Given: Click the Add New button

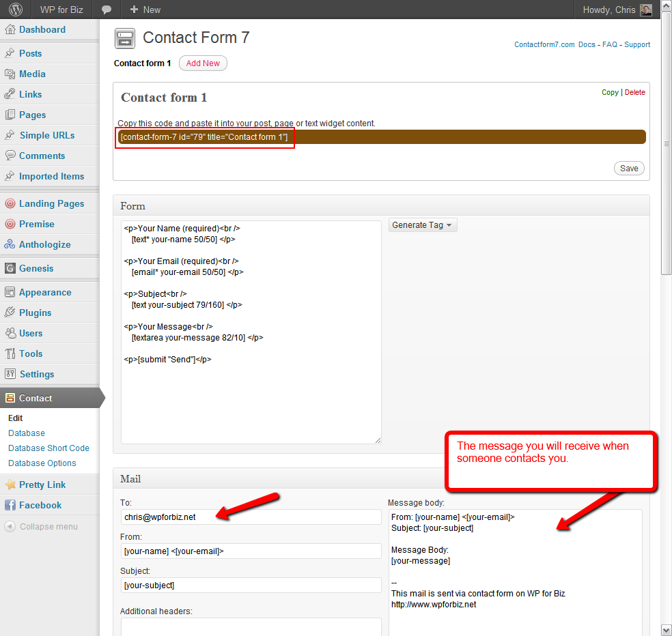Looking at the screenshot, I should click(203, 63).
